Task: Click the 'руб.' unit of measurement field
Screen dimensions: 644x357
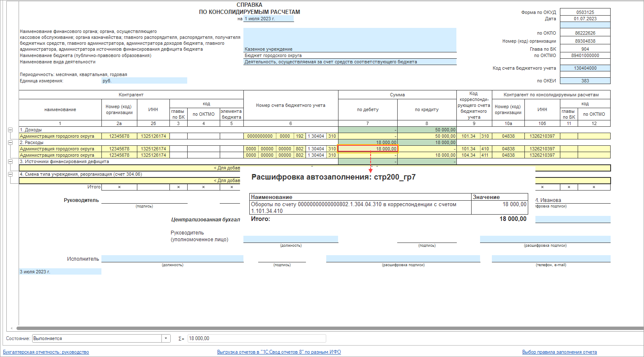Action: pos(144,81)
